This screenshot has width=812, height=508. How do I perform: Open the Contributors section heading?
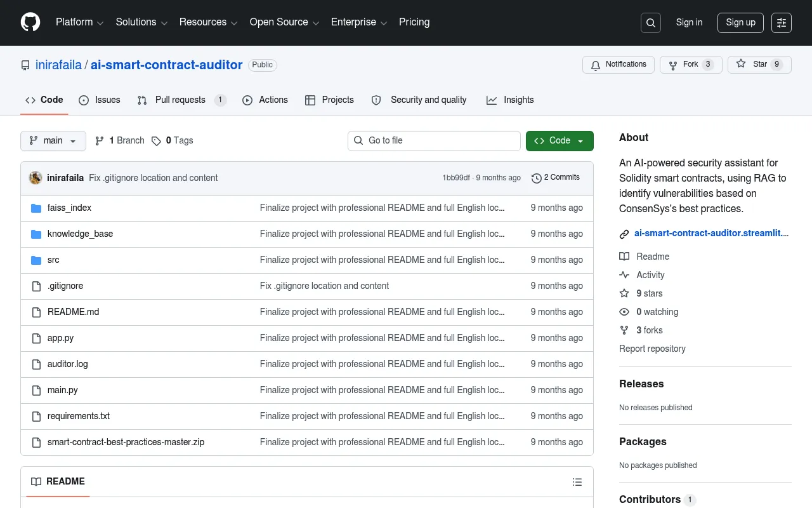pyautogui.click(x=650, y=499)
